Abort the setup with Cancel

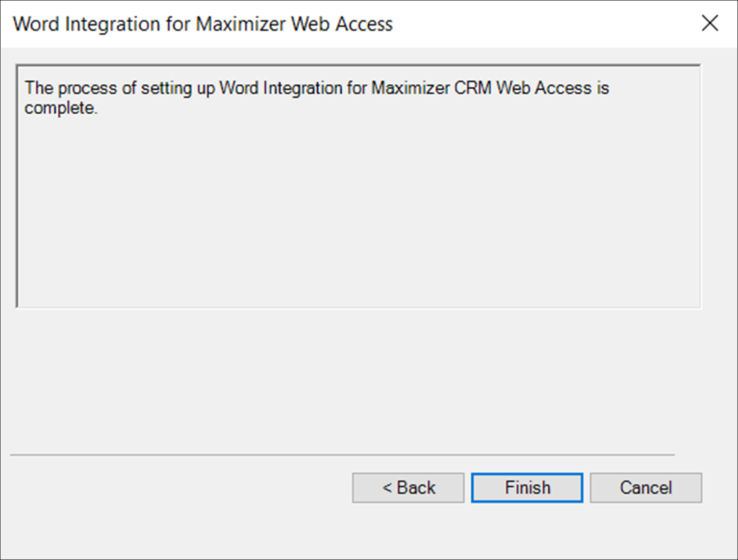646,487
